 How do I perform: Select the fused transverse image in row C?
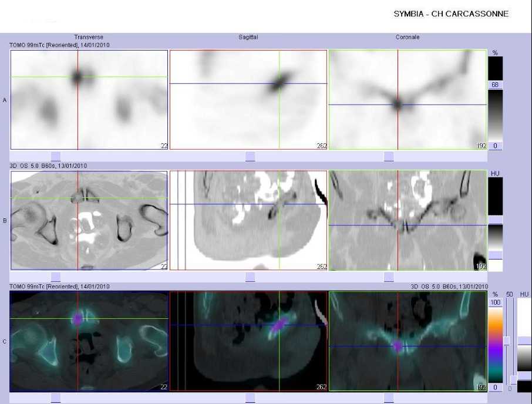(x=89, y=341)
